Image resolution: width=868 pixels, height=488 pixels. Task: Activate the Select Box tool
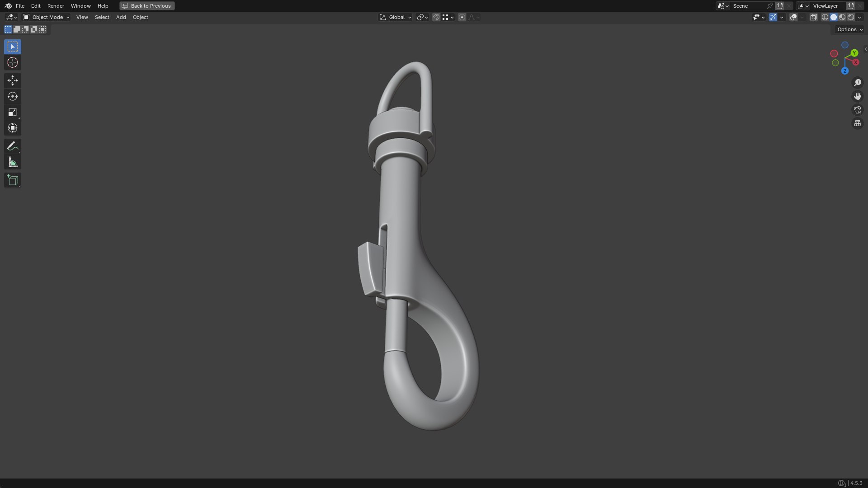(13, 47)
